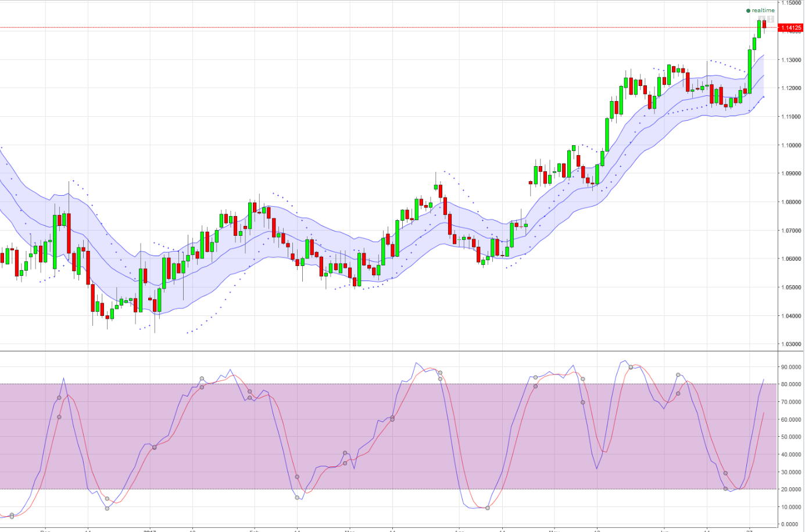The height and width of the screenshot is (532, 805).
Task: Toggle the realtime data feed indicator
Action: [749, 10]
